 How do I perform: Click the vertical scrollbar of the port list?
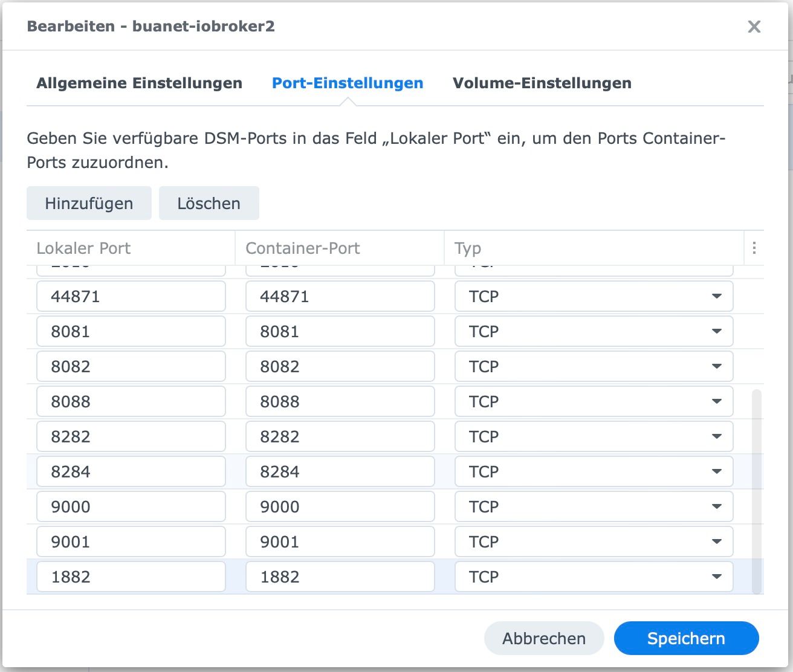coord(756,489)
